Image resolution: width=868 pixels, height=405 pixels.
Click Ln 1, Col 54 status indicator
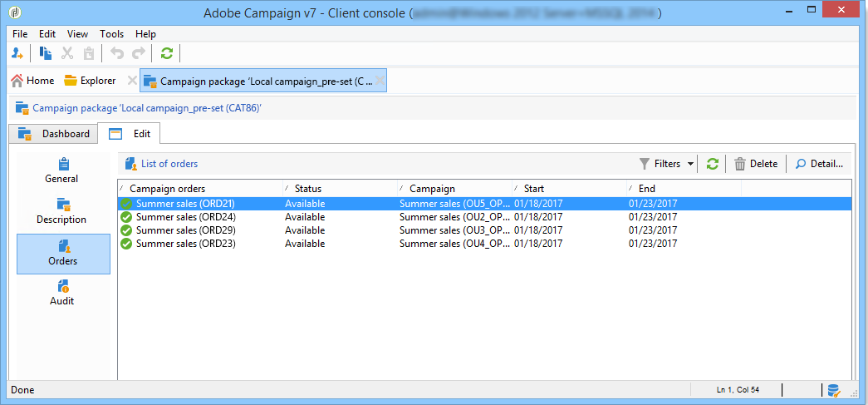click(738, 390)
